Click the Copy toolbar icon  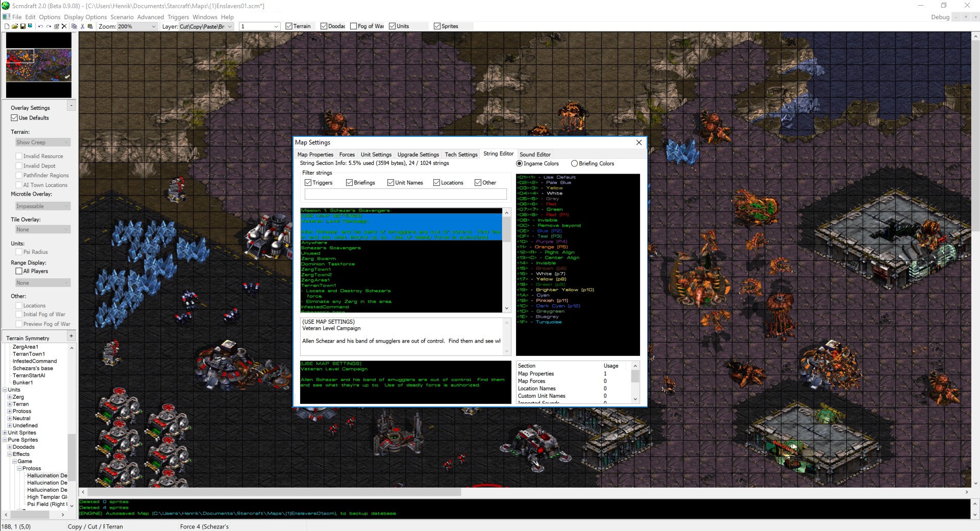74,26
